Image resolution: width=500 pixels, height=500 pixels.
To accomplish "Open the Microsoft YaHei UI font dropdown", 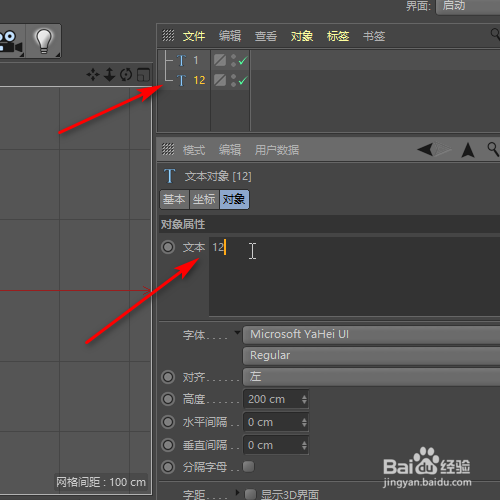I will click(x=371, y=334).
